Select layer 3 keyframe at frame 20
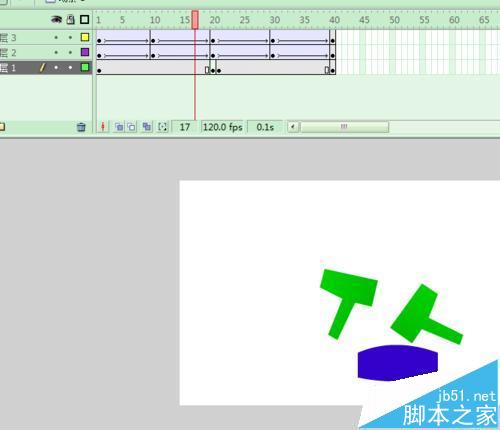This screenshot has height=430, width=500. (213, 41)
